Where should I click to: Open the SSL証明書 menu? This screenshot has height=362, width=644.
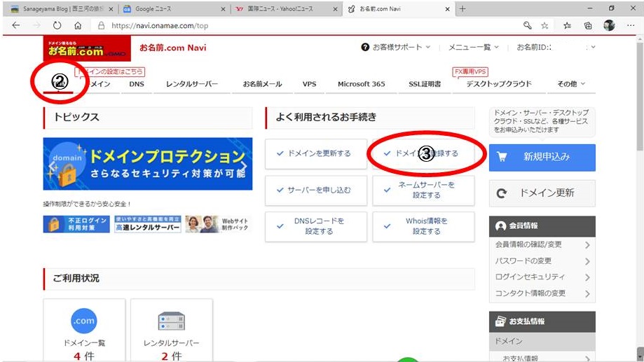click(425, 84)
